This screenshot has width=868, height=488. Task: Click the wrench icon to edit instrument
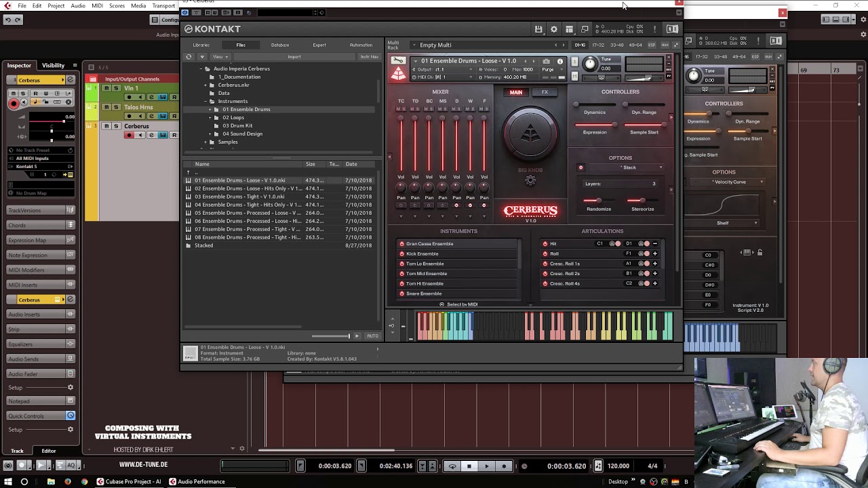[398, 61]
